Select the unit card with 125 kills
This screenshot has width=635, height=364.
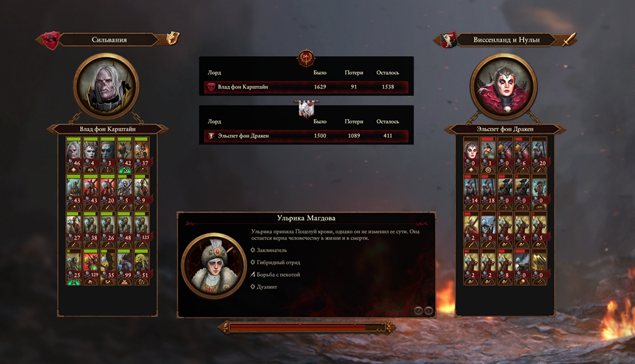pyautogui.click(x=141, y=229)
